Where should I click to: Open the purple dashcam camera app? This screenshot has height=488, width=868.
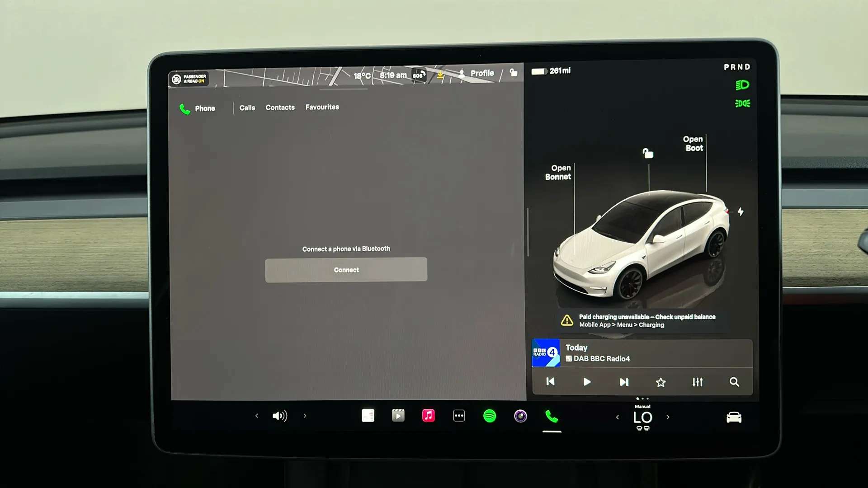(520, 416)
